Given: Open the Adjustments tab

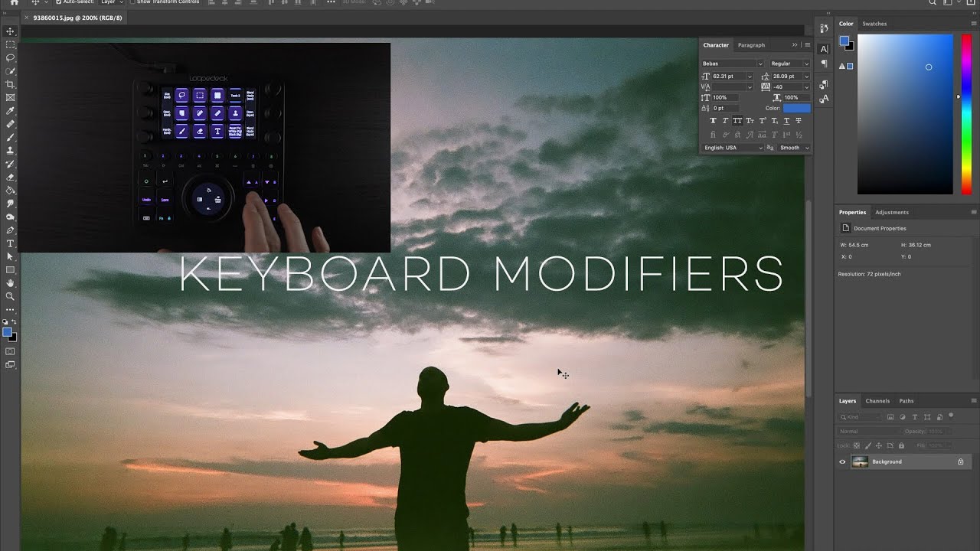Looking at the screenshot, I should (892, 212).
